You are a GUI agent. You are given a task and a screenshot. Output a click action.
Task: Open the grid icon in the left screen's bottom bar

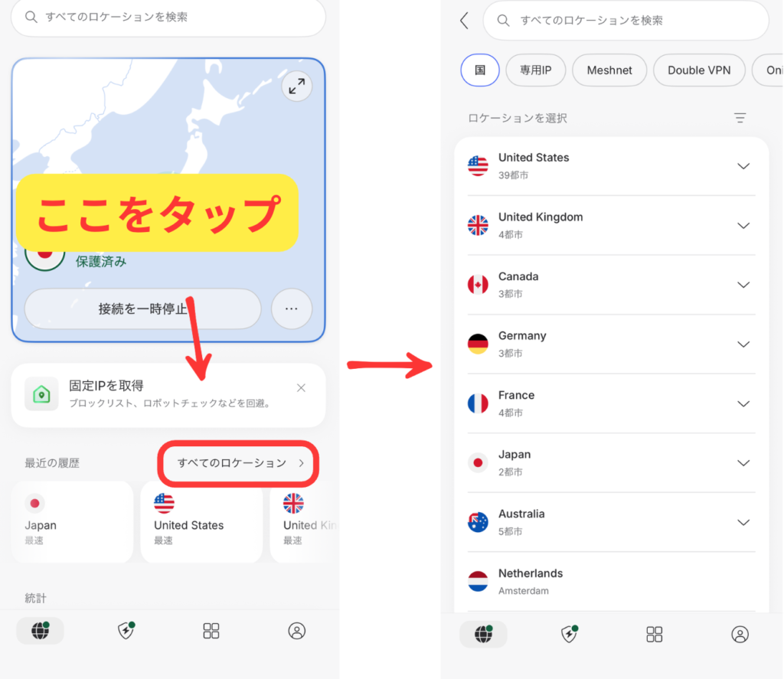[211, 631]
